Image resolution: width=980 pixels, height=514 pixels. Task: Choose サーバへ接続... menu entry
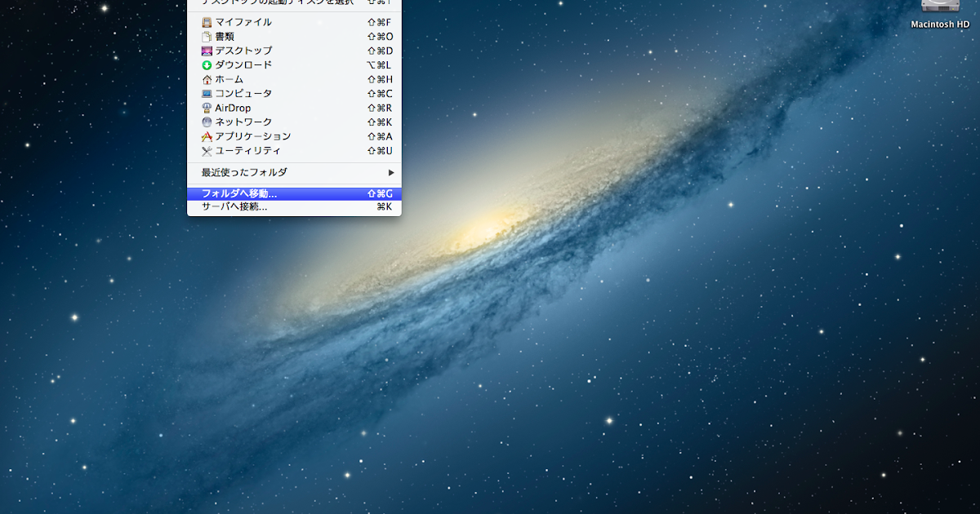pos(294,207)
